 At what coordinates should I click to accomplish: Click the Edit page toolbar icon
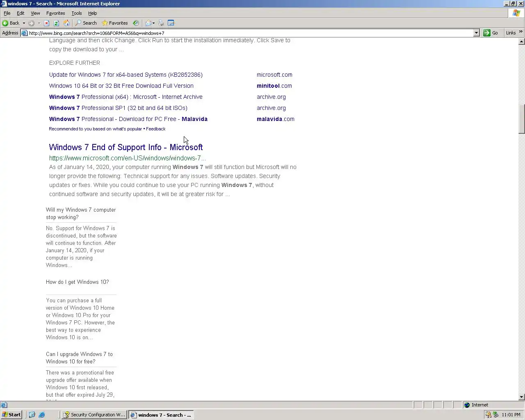tap(171, 23)
